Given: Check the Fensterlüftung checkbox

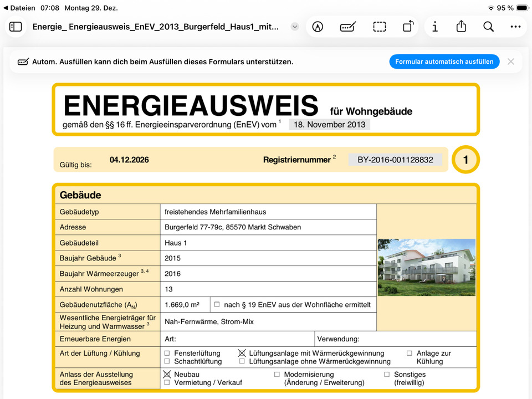Looking at the screenshot, I should (x=167, y=353).
